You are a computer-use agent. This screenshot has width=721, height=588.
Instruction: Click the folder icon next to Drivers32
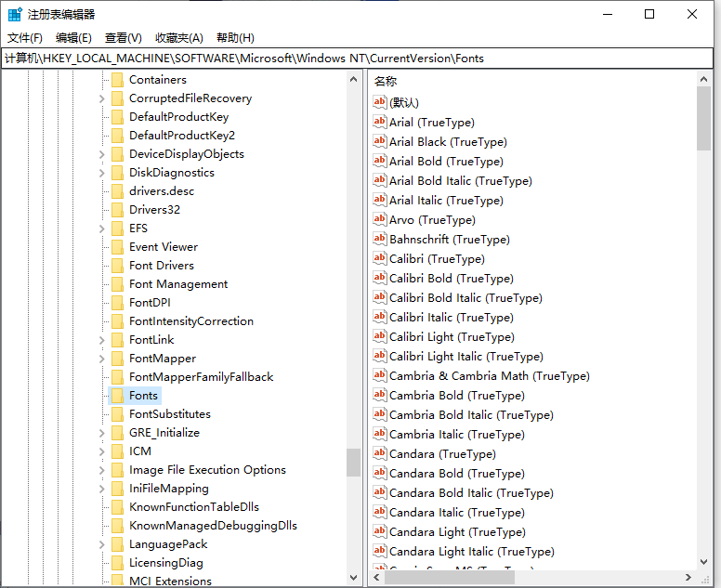[x=118, y=210]
